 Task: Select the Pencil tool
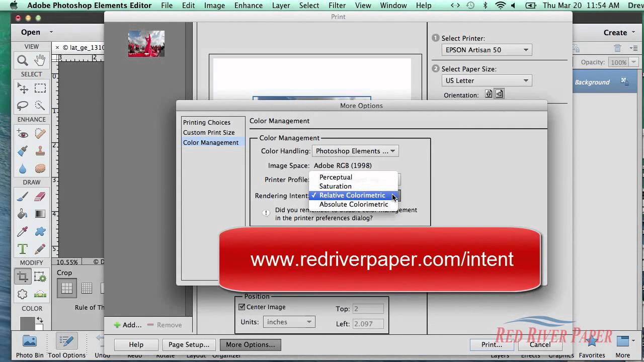(x=40, y=249)
